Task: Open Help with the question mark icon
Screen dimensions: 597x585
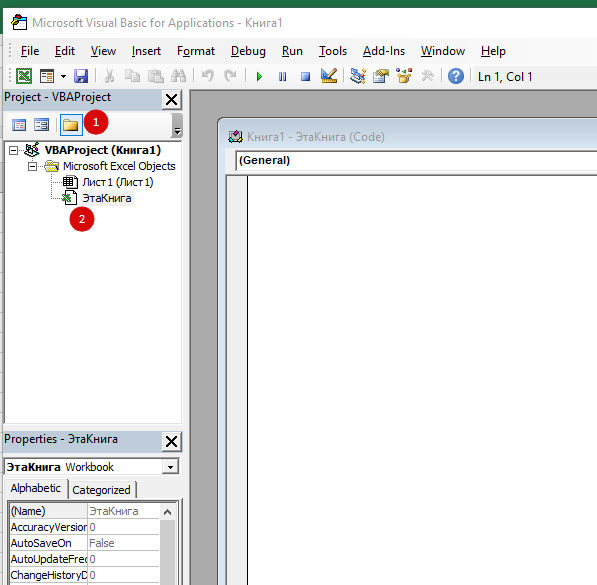Action: (x=455, y=76)
